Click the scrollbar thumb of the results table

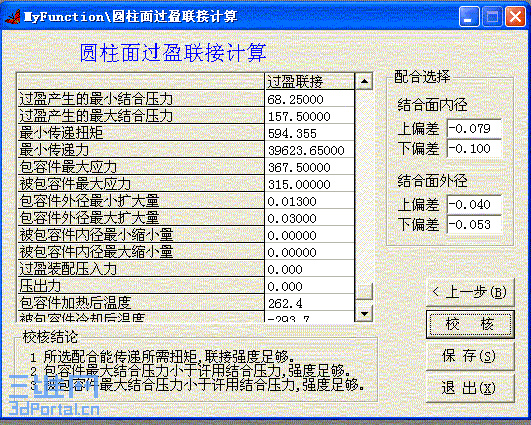(364, 291)
